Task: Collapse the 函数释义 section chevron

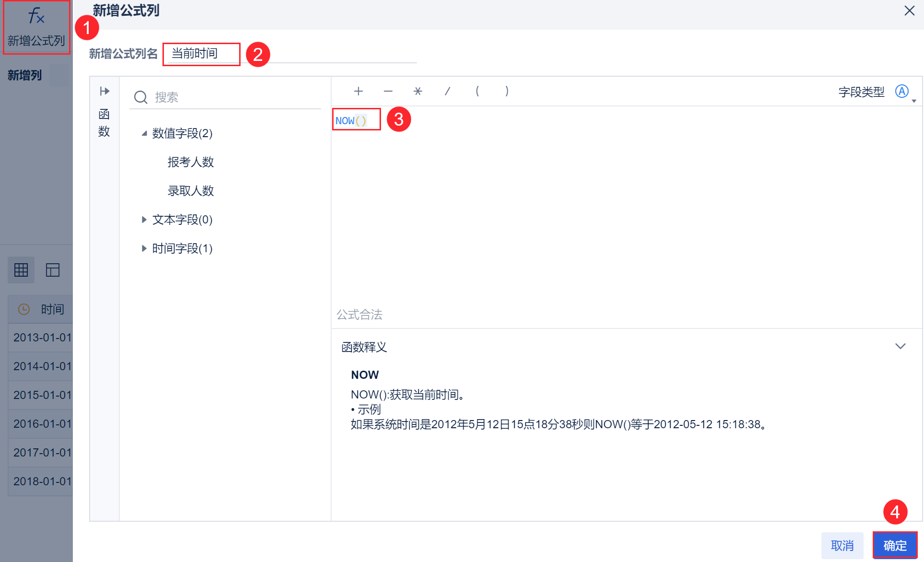Action: click(x=901, y=346)
